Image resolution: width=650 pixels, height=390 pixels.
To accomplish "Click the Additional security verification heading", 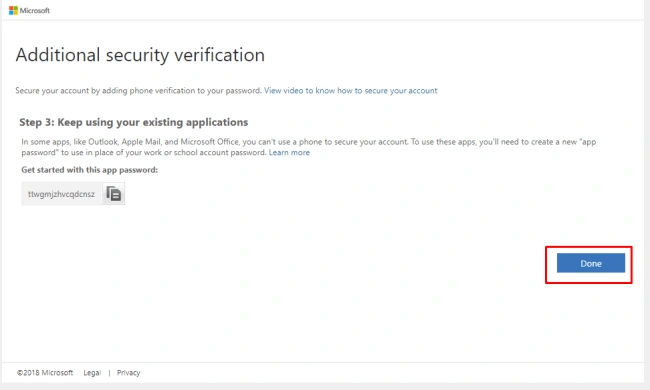I will (140, 55).
